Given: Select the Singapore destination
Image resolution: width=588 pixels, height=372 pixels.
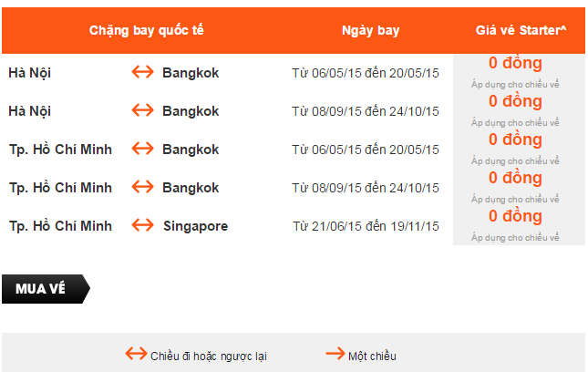Looking at the screenshot, I should click(195, 225).
